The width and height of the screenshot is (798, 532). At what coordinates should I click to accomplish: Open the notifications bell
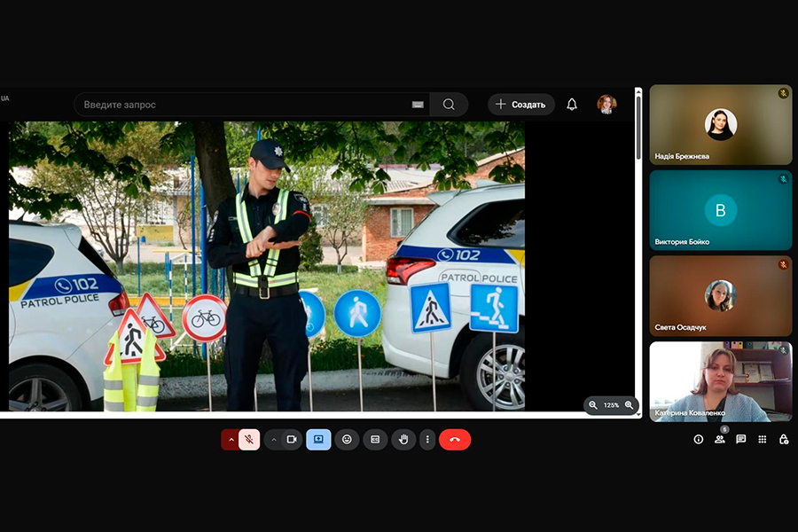(572, 105)
